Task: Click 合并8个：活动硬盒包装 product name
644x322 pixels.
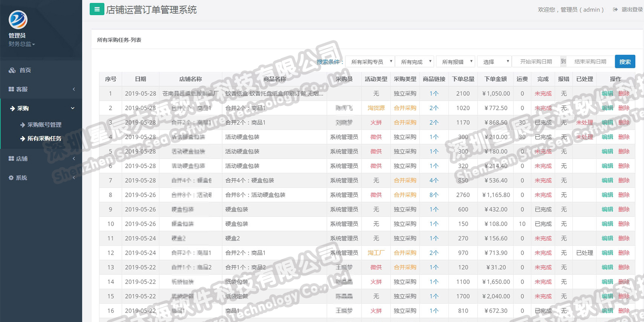Action: pos(255,195)
